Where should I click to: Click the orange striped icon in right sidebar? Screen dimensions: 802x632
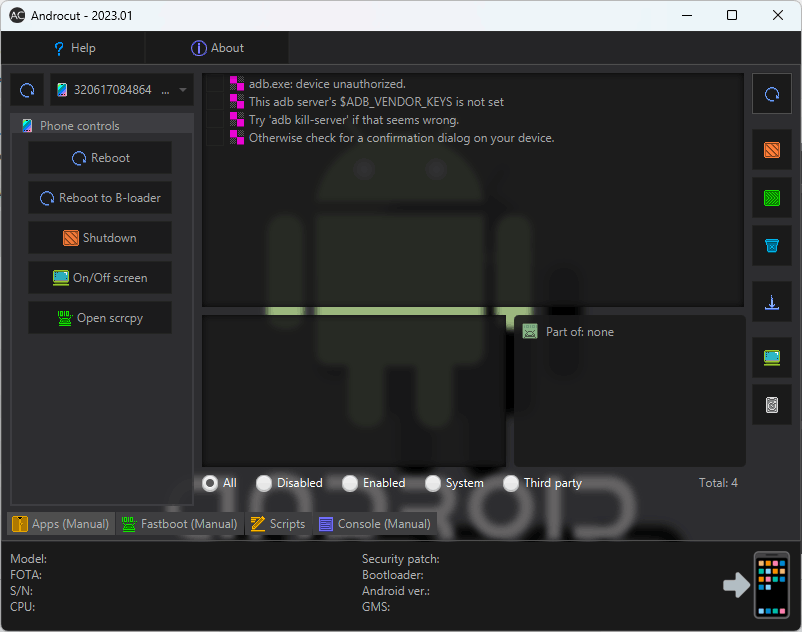coord(771,150)
